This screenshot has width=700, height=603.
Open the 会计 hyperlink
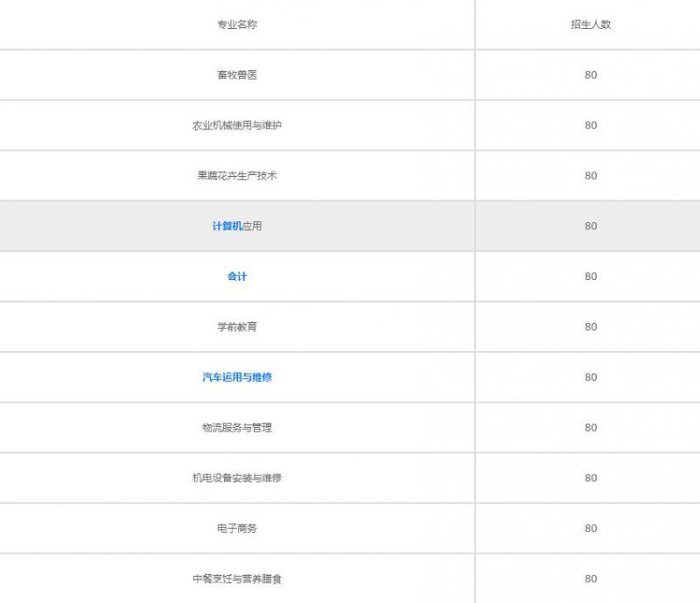(237, 276)
